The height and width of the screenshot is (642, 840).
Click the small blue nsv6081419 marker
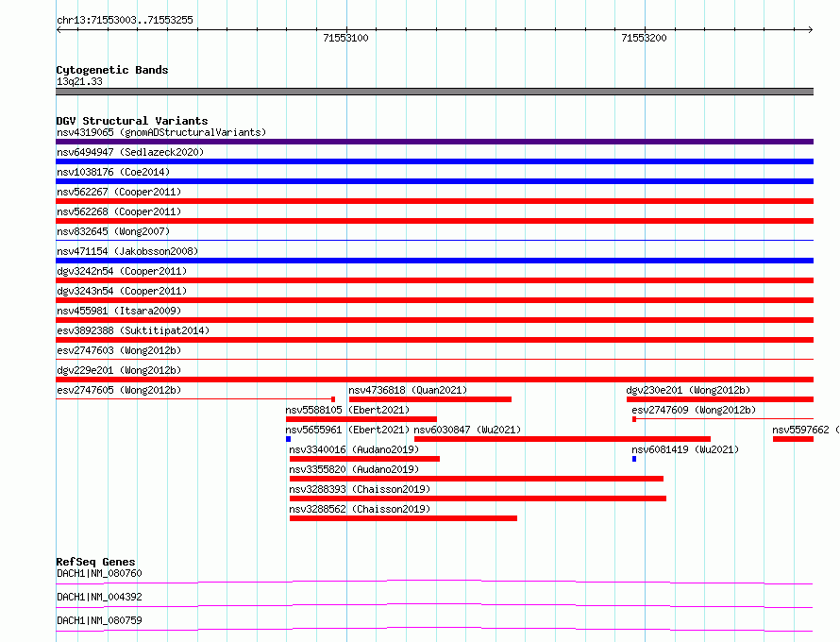pos(634,459)
